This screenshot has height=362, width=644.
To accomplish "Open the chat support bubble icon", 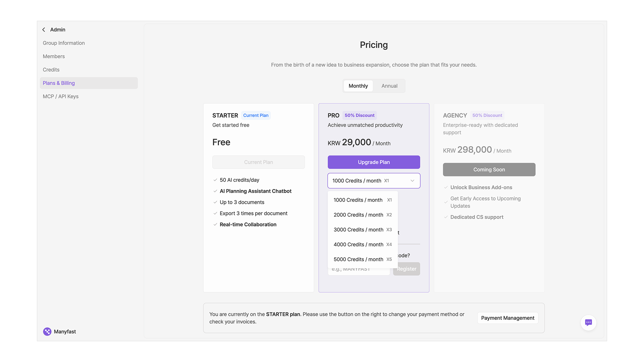I will tap(588, 322).
